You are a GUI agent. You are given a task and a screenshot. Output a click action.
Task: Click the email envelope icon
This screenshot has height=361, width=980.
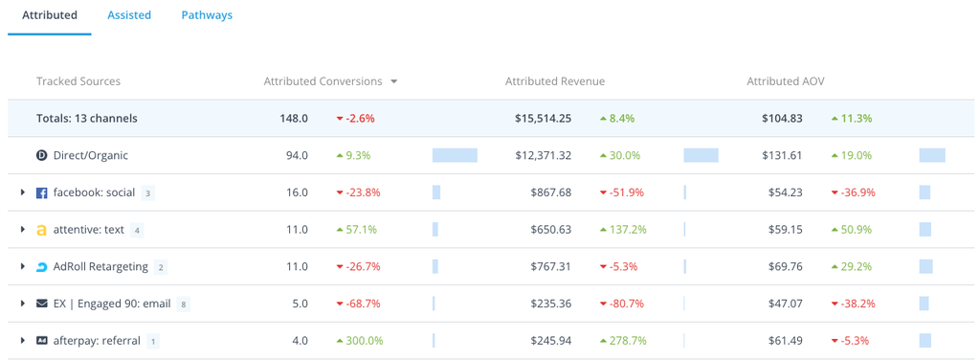click(42, 305)
